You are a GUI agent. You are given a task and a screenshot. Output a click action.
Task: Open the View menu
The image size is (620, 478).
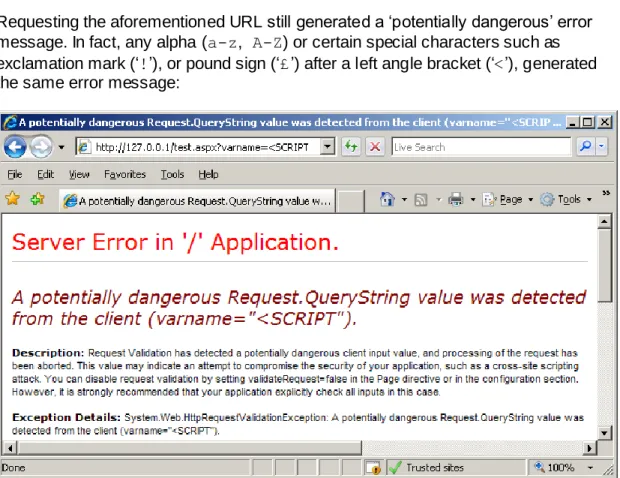click(79, 174)
